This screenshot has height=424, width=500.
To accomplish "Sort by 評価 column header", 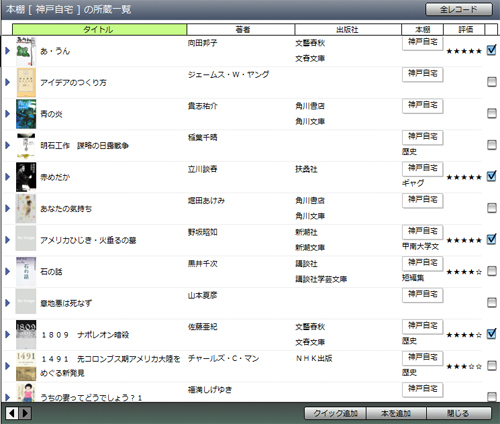I will 464,29.
